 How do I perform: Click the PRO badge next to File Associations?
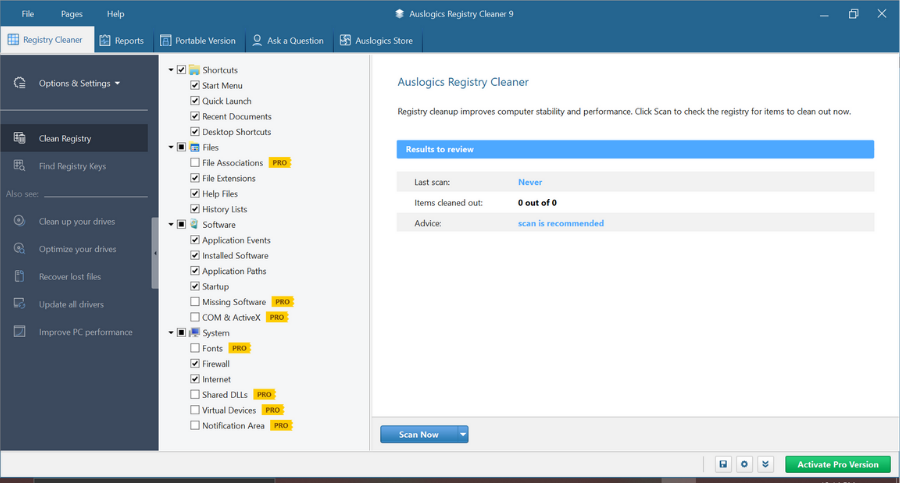pyautogui.click(x=280, y=163)
